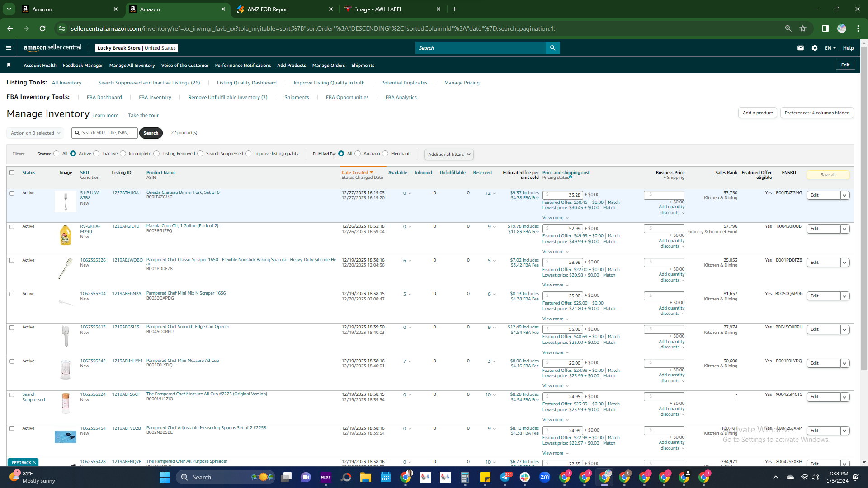
Task: Click the zoom magnifier icon in address bar
Action: pos(788,28)
